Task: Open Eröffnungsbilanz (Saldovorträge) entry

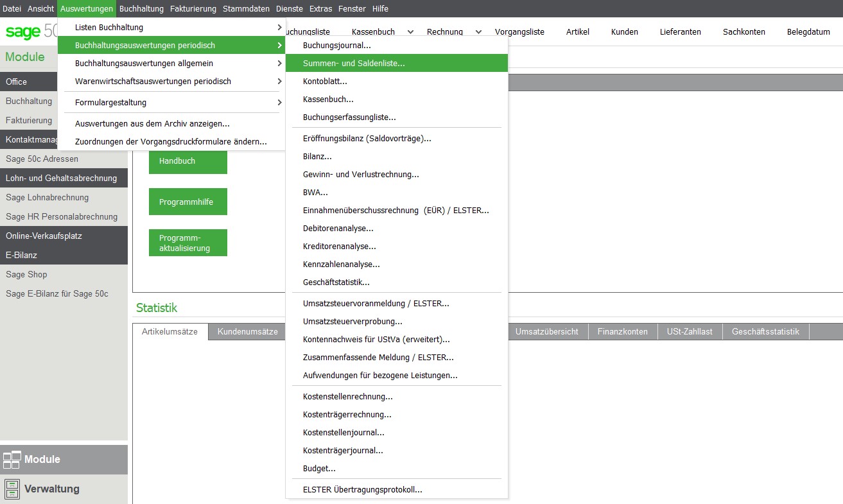Action: point(397,138)
